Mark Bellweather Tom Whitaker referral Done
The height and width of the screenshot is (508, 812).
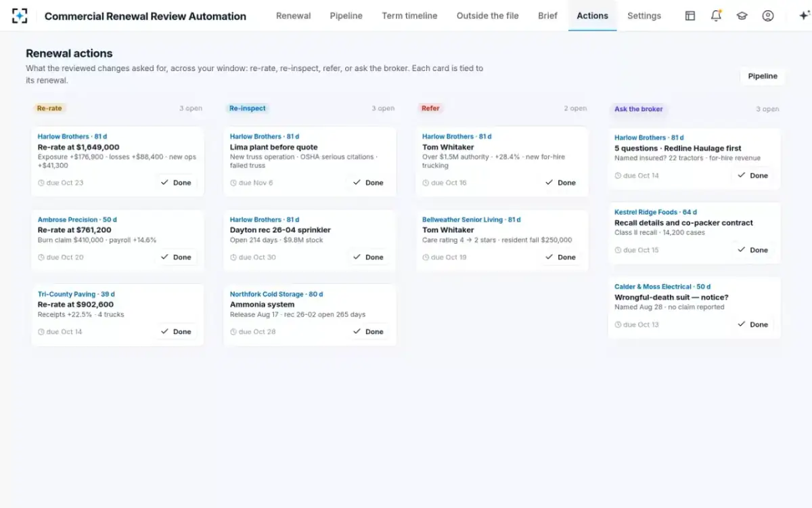pyautogui.click(x=560, y=257)
